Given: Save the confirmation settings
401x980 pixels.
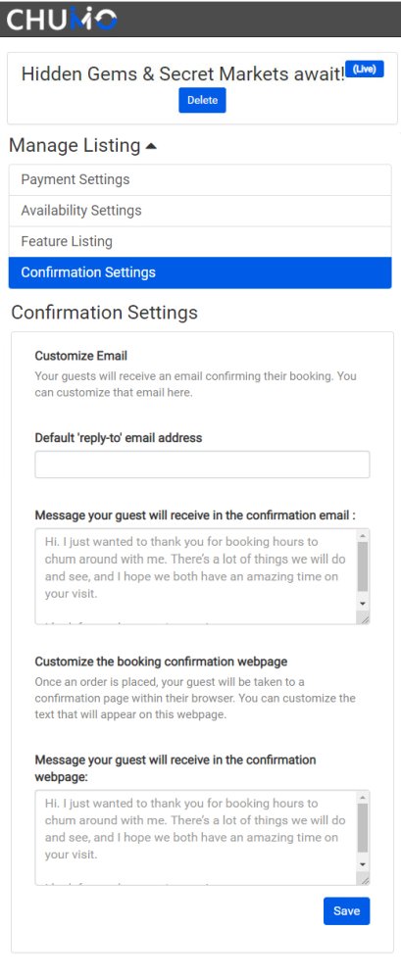Looking at the screenshot, I should tap(346, 910).
